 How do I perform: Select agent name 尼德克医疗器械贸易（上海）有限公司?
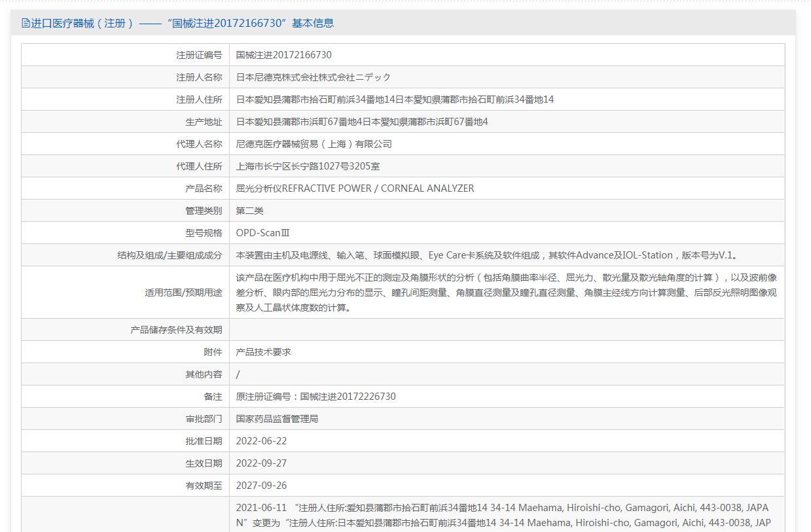click(x=314, y=144)
